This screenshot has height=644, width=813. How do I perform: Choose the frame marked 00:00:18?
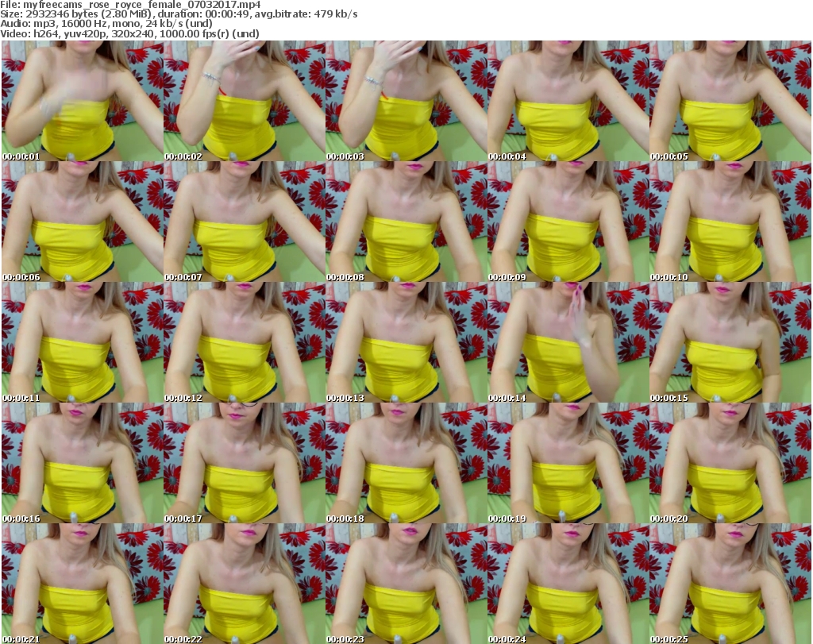[x=406, y=463]
